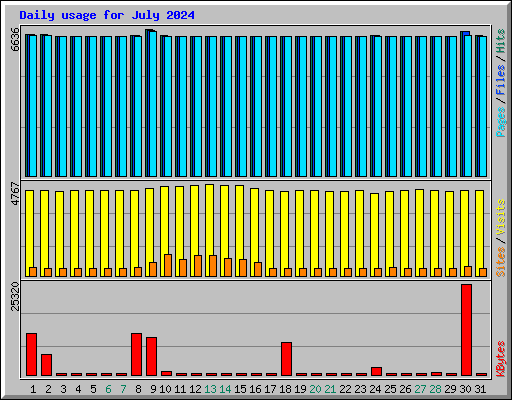
Task: Click the red KBytes bar for day 30
Action: (466, 330)
